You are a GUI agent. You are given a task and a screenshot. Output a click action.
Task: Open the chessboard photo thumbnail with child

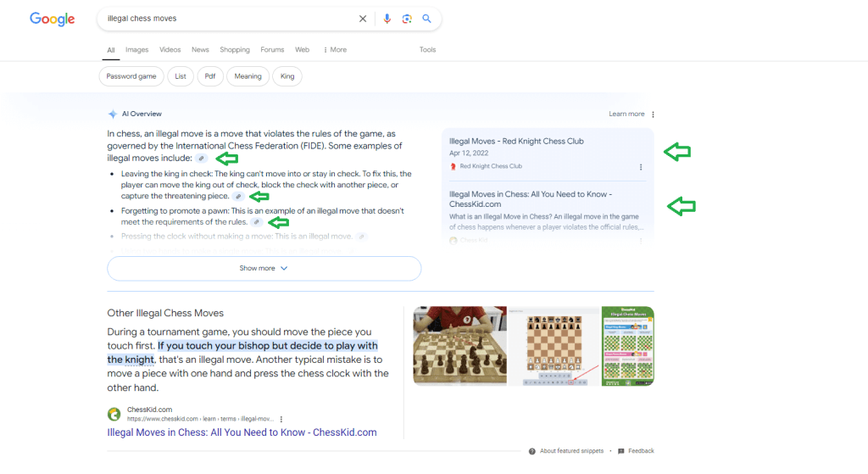pos(460,345)
